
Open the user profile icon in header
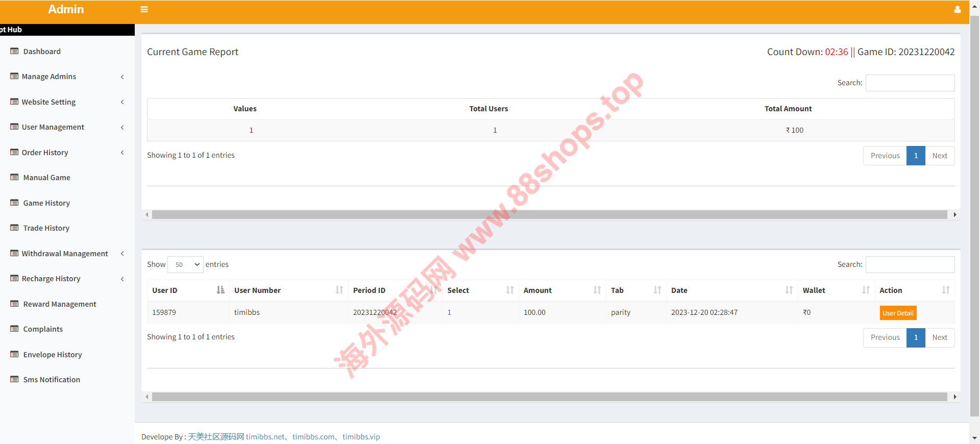[x=957, y=9]
